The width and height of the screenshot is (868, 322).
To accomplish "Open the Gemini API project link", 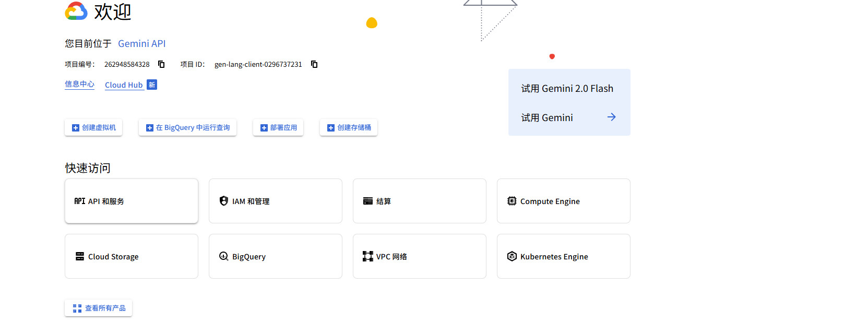I will (x=141, y=44).
